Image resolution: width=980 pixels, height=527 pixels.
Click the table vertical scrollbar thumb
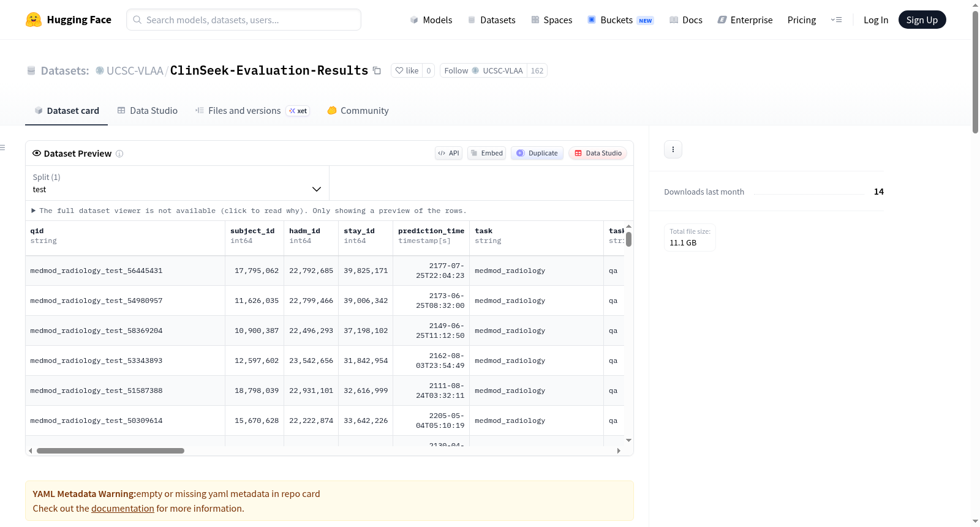pos(628,239)
